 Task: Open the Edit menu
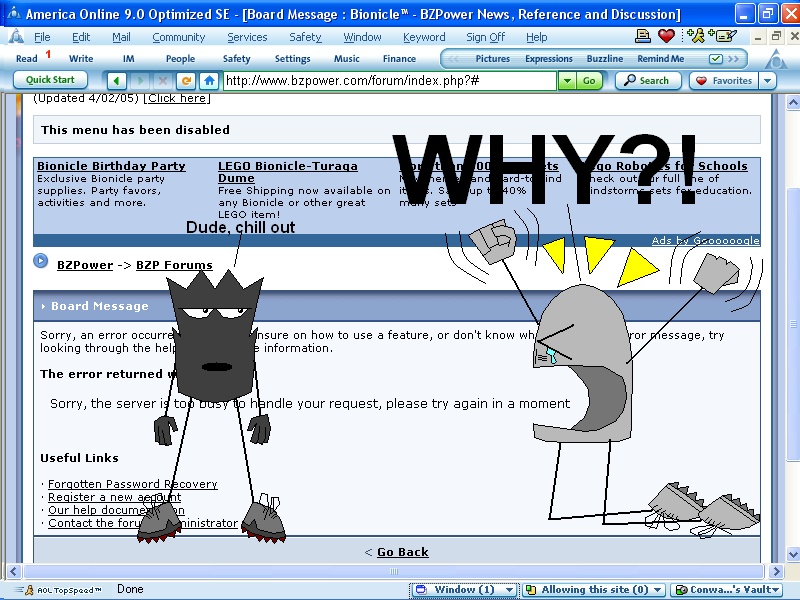81,37
